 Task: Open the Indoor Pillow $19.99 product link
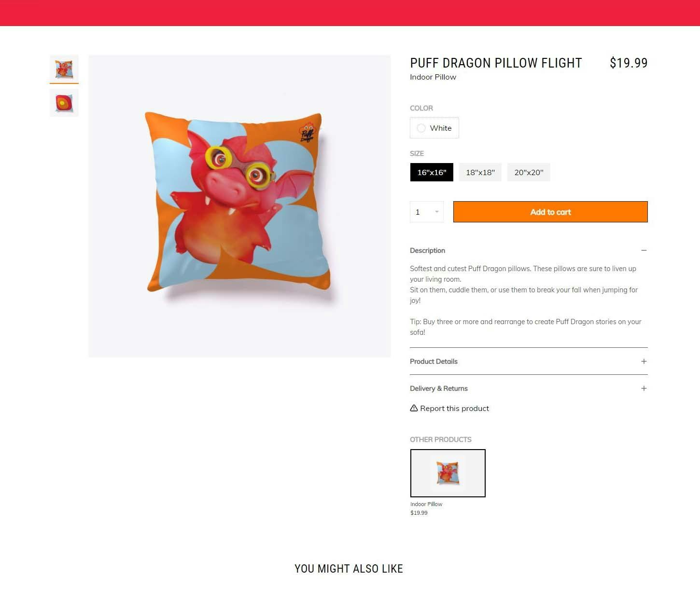click(426, 508)
